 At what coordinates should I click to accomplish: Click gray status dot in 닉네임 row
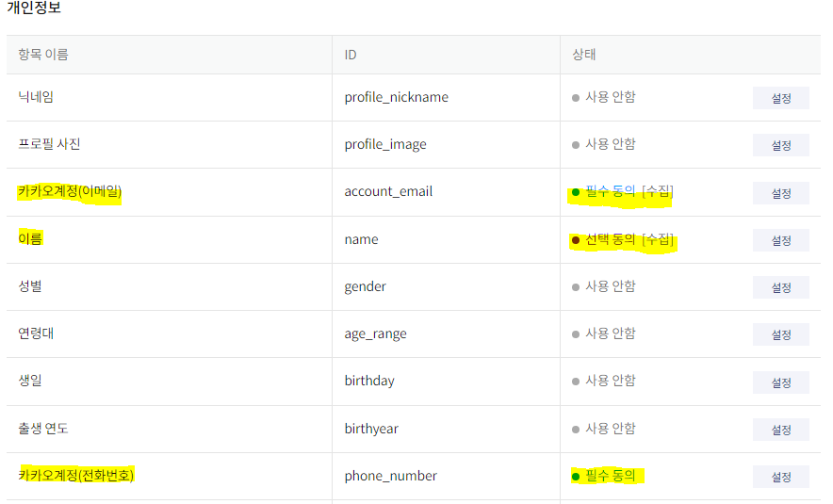576,97
